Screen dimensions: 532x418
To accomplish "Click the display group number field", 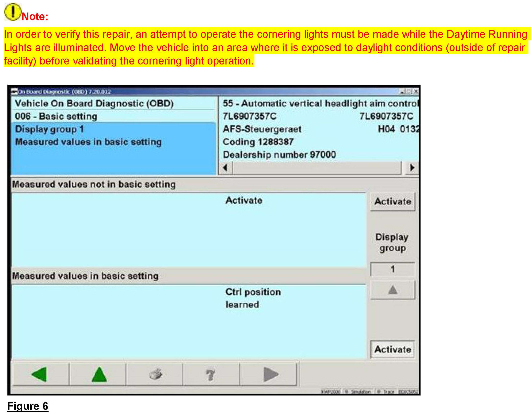I will coord(392,269).
